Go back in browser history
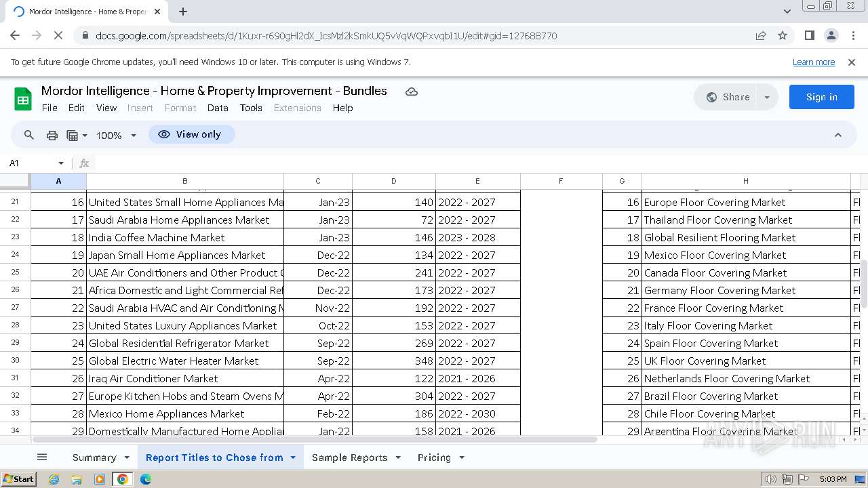The image size is (868, 488). coord(15,35)
